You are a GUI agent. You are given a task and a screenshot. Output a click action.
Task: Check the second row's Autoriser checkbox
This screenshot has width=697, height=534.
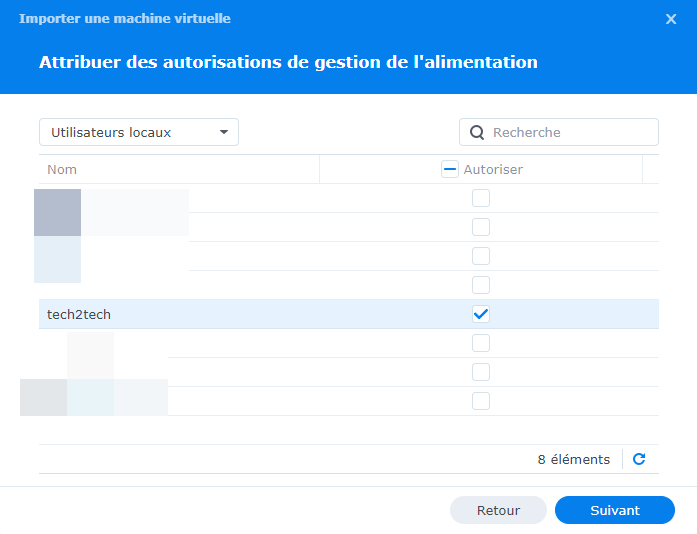point(481,227)
